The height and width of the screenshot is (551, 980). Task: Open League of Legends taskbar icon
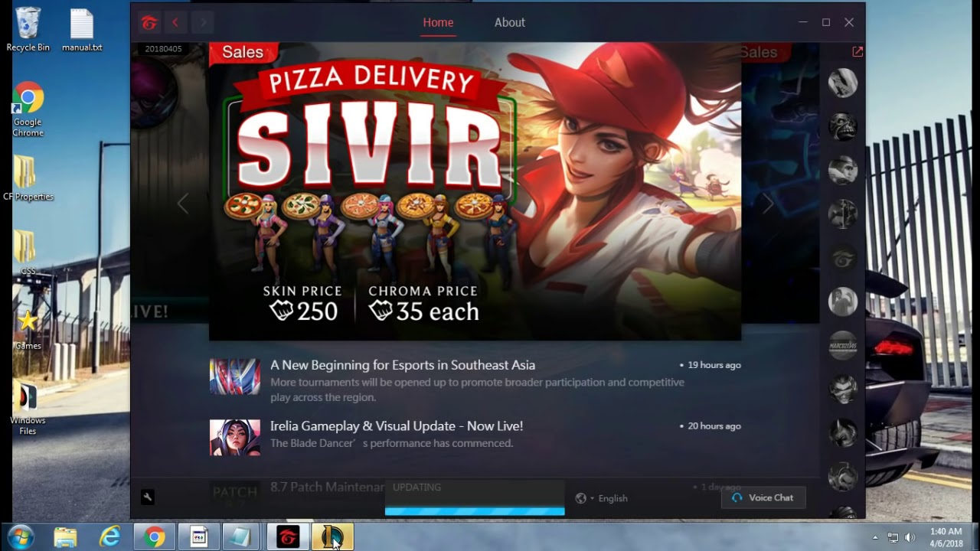(332, 537)
